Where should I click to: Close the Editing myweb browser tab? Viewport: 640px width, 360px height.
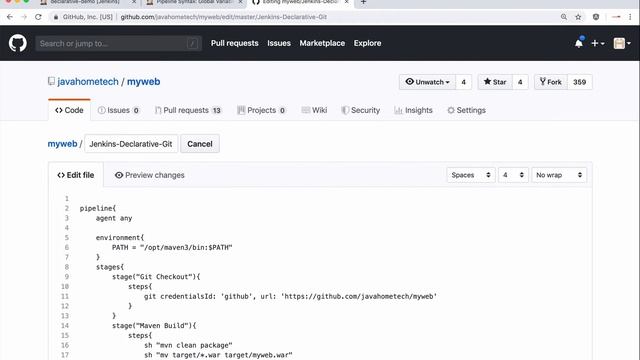pyautogui.click(x=347, y=2)
